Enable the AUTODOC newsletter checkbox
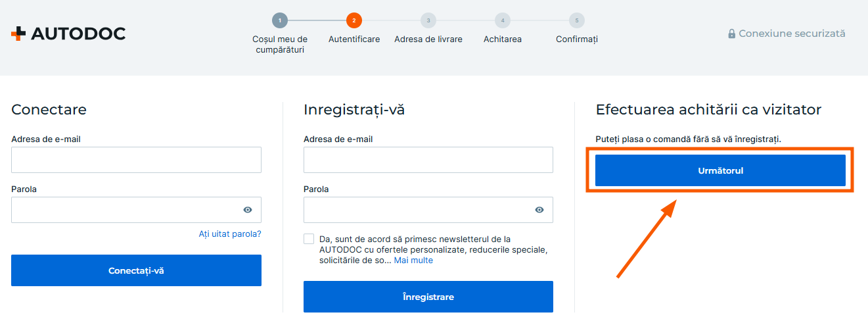 pos(309,239)
